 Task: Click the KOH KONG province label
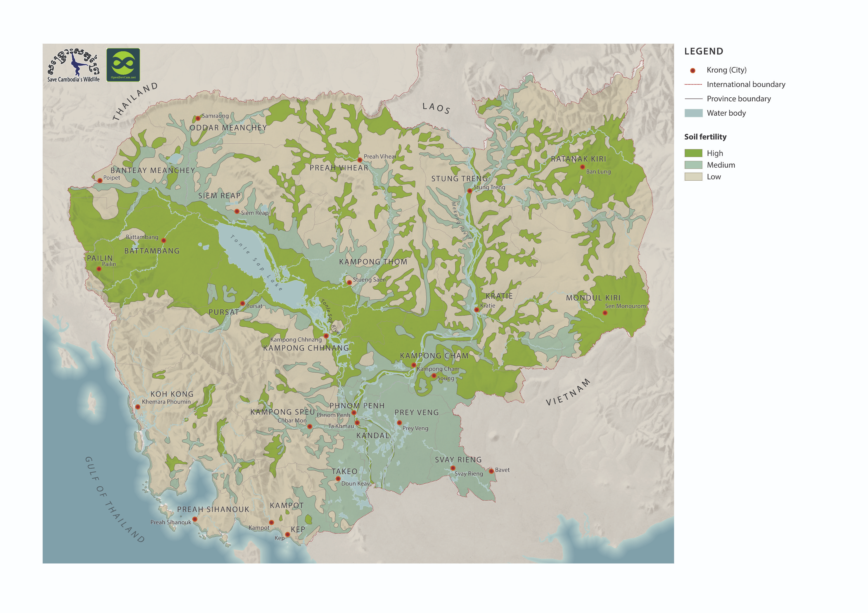click(172, 394)
